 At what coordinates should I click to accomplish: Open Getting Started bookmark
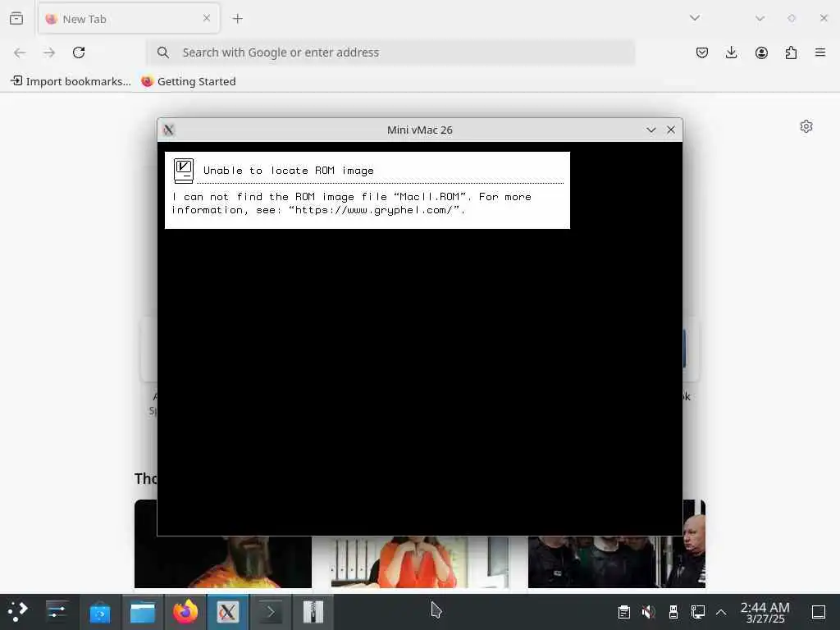click(189, 81)
